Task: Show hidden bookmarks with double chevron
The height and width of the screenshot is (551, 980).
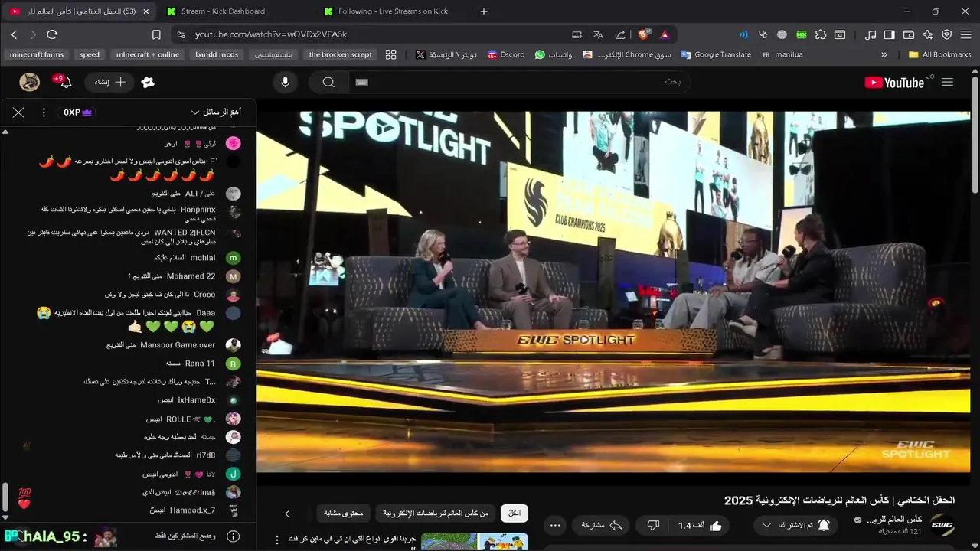Action: (x=884, y=54)
